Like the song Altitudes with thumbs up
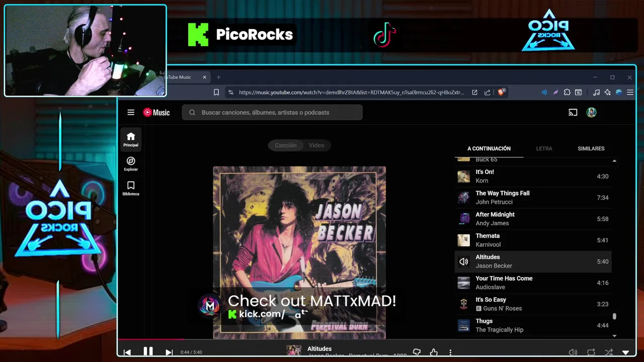Image resolution: width=644 pixels, height=362 pixels. click(x=434, y=352)
